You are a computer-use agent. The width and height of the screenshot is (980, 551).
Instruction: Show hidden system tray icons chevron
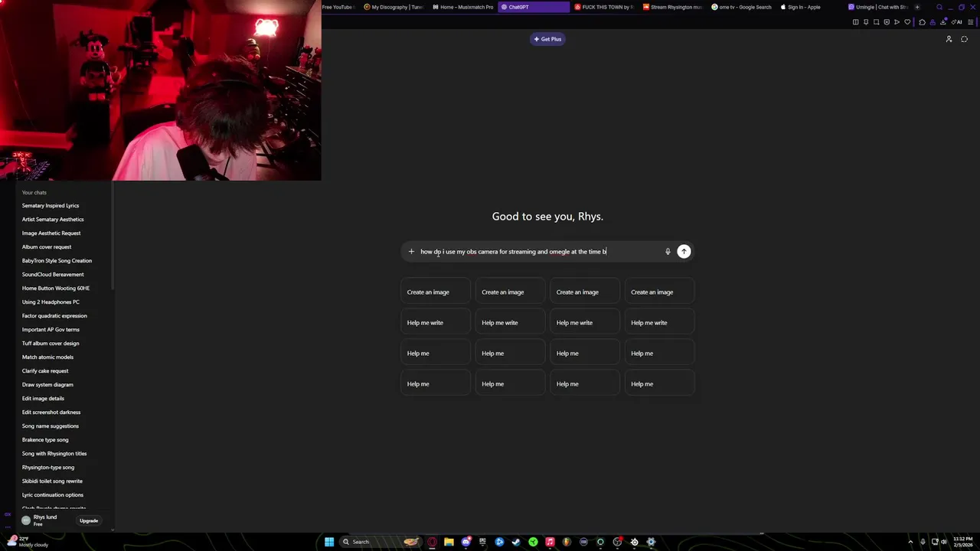coord(910,542)
